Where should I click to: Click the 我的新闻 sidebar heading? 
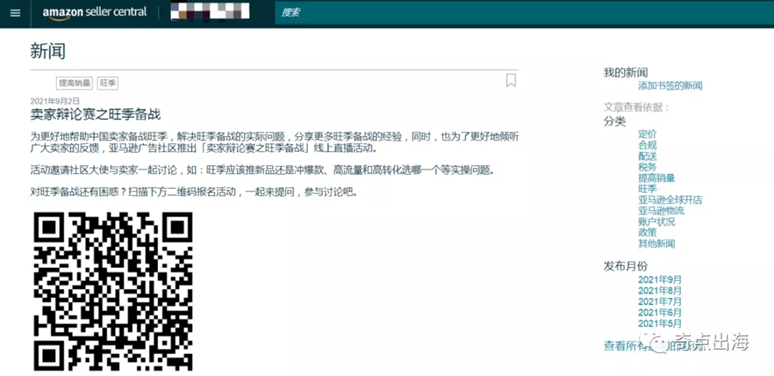626,73
